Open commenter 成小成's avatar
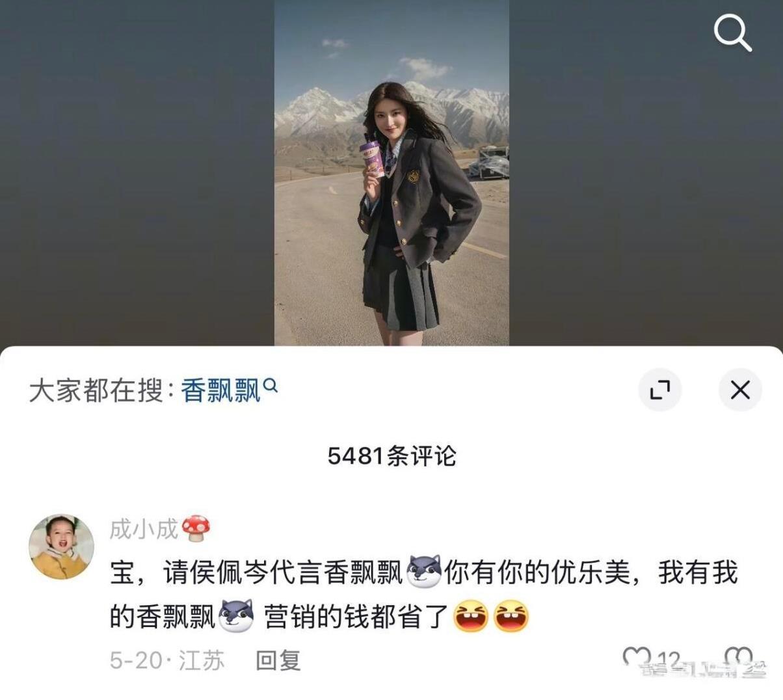The height and width of the screenshot is (700, 783). click(61, 547)
